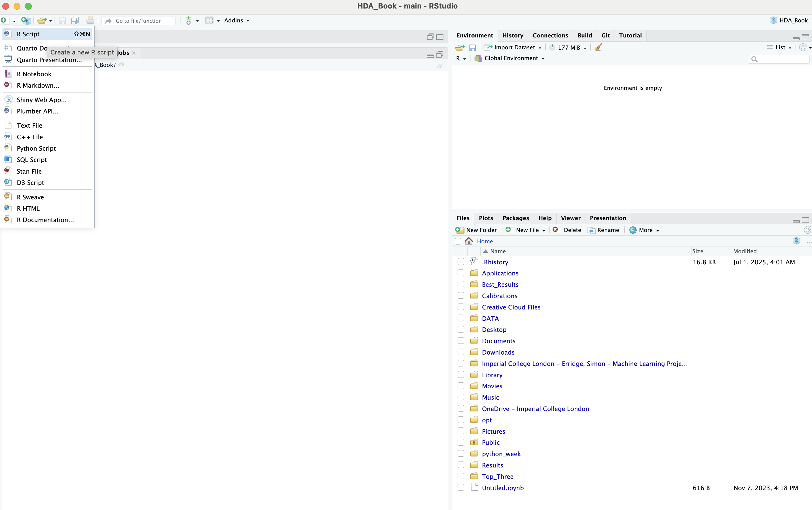The image size is (812, 510).
Task: Open the OneDrive – Imperial College London folder
Action: point(535,408)
